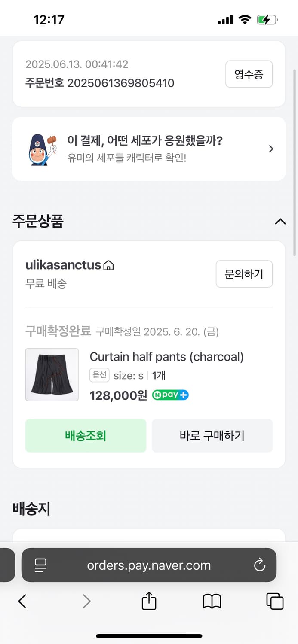298x644 pixels.
Task: Tap the 옵션 size label toggle
Action: click(99, 375)
